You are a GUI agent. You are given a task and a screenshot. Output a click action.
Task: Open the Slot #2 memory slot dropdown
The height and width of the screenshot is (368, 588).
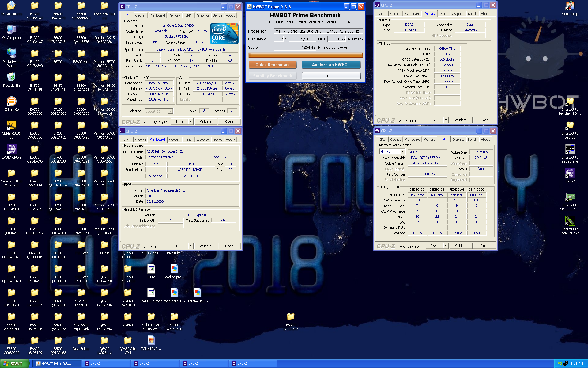[x=392, y=152]
